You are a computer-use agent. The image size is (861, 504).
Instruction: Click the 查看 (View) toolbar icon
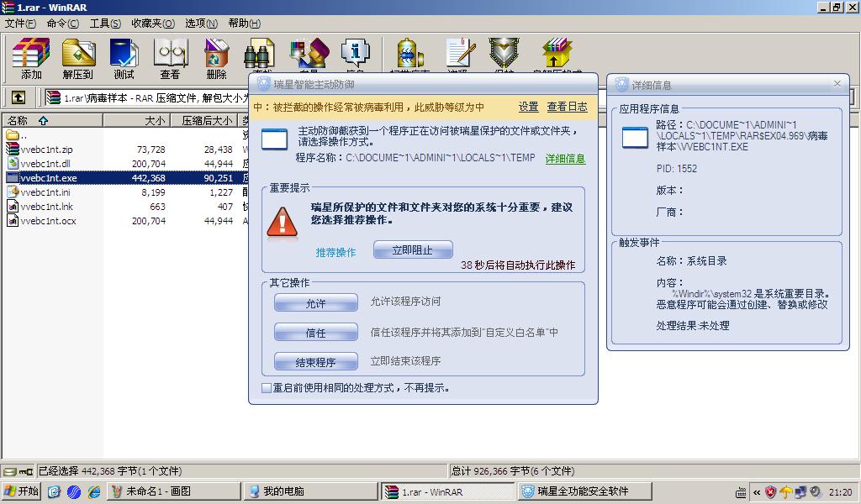click(170, 54)
